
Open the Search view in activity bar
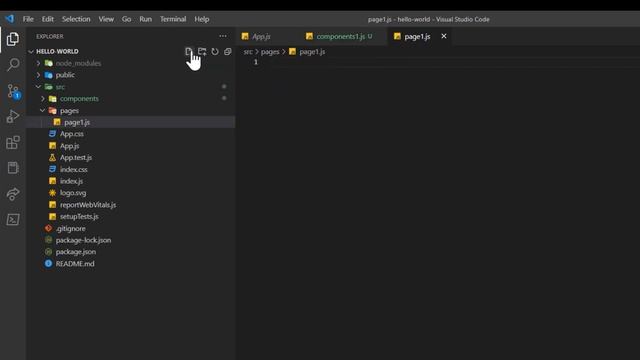point(13,64)
